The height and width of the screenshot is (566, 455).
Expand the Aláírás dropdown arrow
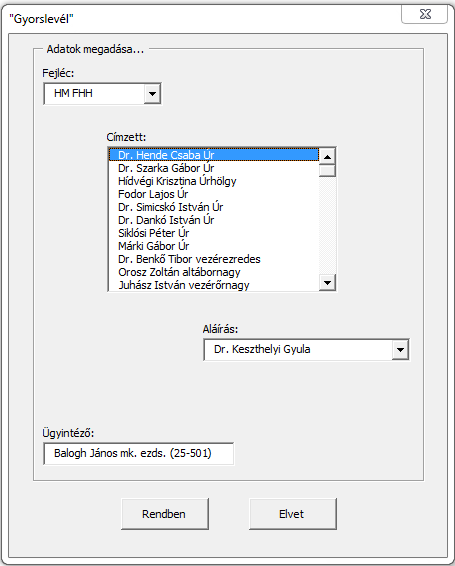[400, 350]
